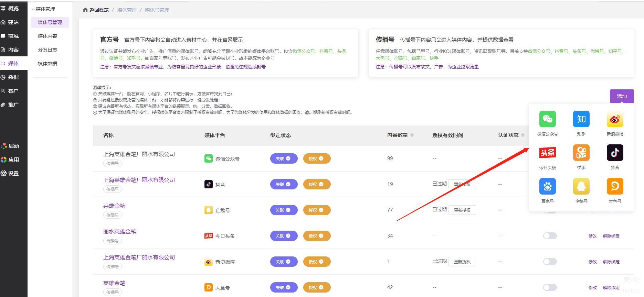Collapse the 媒体管理 sidebar group

[x=43, y=9]
